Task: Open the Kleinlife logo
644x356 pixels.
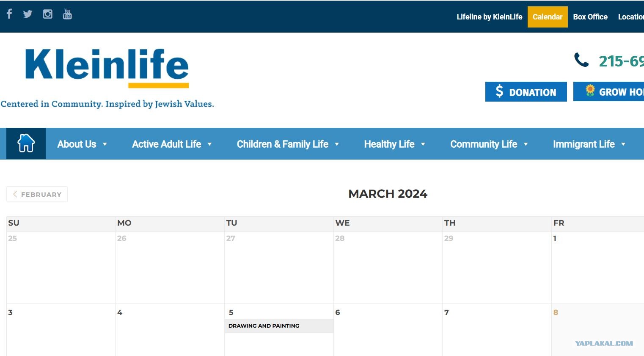Action: (x=107, y=68)
